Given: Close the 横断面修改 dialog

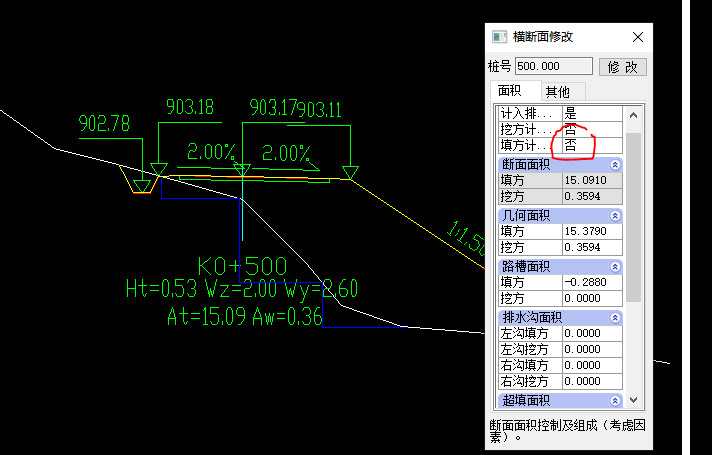Looking at the screenshot, I should coord(638,37).
